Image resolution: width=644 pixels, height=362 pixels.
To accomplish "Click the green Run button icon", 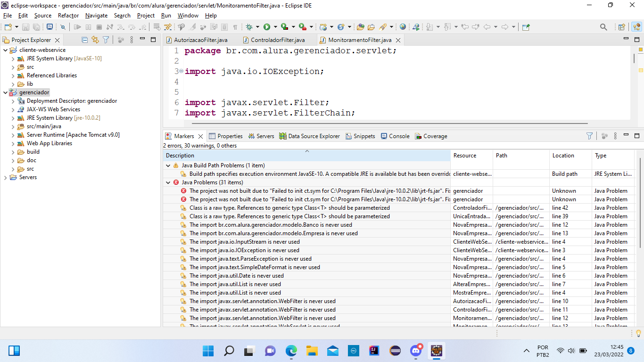I will tap(267, 27).
